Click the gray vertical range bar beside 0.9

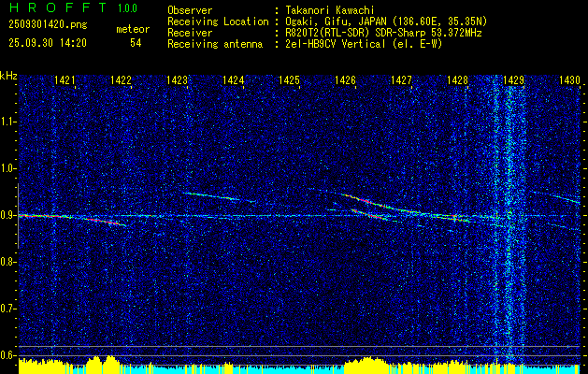(x=18, y=216)
